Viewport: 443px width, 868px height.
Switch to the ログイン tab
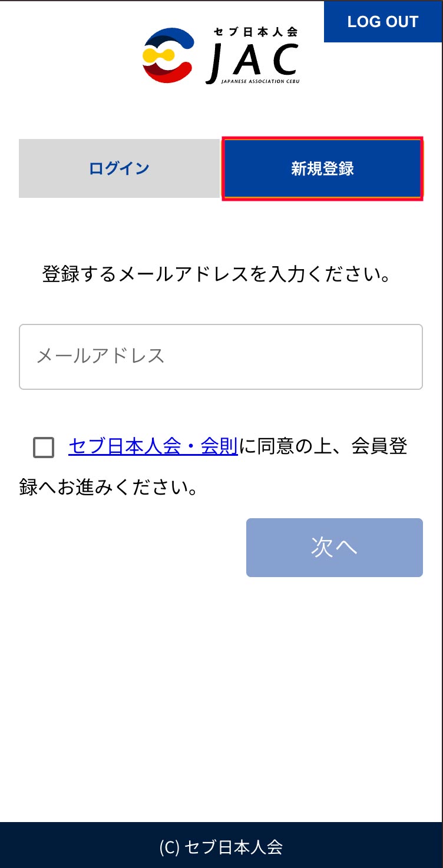tap(119, 168)
